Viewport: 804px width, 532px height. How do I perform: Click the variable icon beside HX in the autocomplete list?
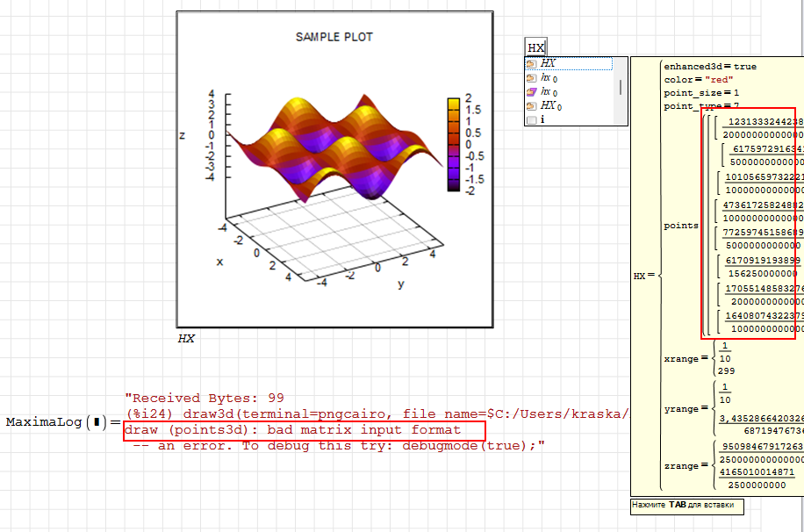click(x=531, y=64)
